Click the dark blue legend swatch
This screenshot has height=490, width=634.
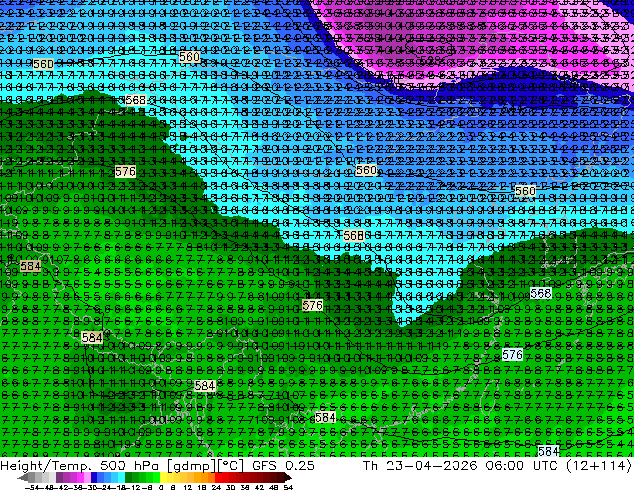point(94,478)
